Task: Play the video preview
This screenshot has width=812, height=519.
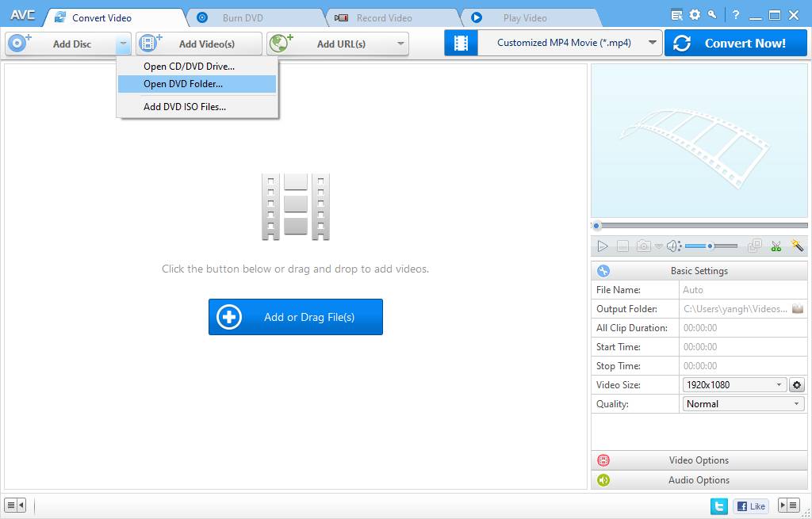Action: [603, 246]
